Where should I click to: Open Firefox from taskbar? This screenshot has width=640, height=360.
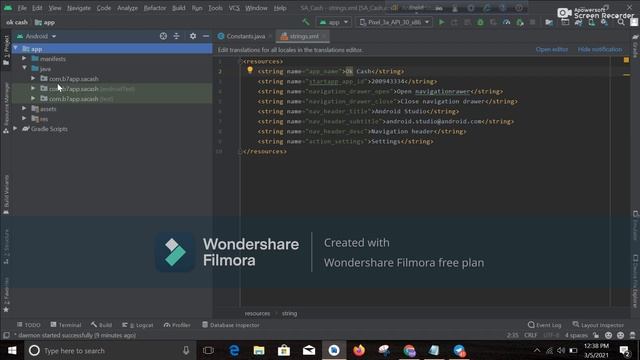click(x=359, y=351)
